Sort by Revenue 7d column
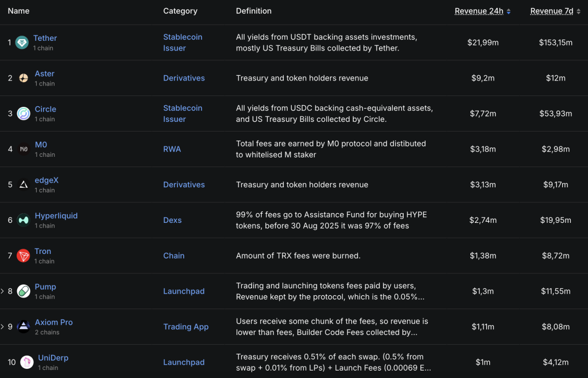The height and width of the screenshot is (378, 588). coord(555,11)
